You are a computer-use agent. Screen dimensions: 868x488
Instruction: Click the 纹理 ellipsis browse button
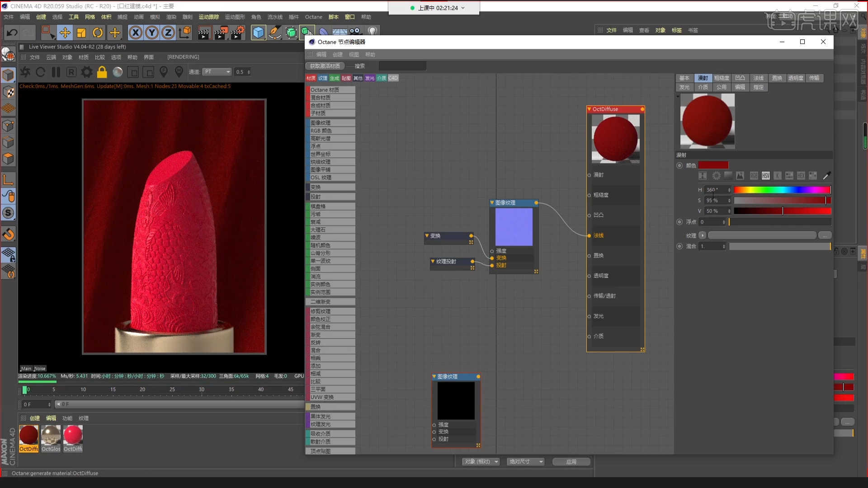coord(825,235)
